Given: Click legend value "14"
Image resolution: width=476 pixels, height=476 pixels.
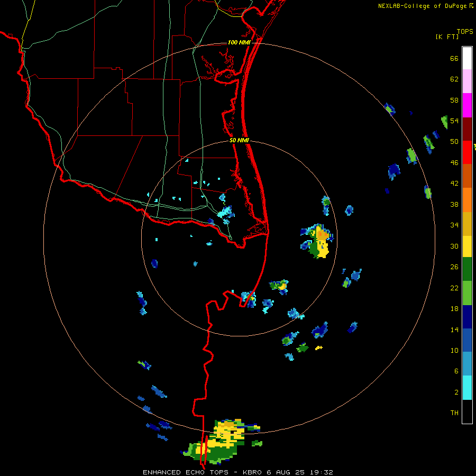Looking at the screenshot, I should coord(454,329).
